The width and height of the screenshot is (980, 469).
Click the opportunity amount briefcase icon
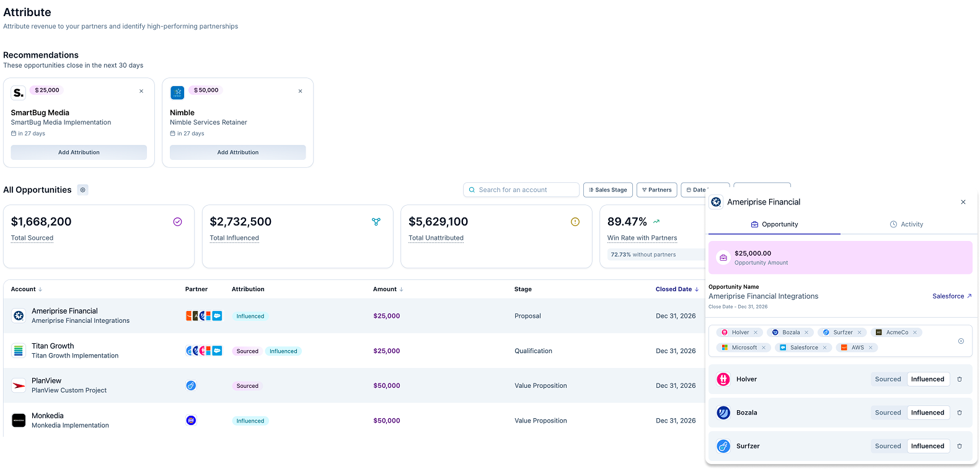pos(723,258)
